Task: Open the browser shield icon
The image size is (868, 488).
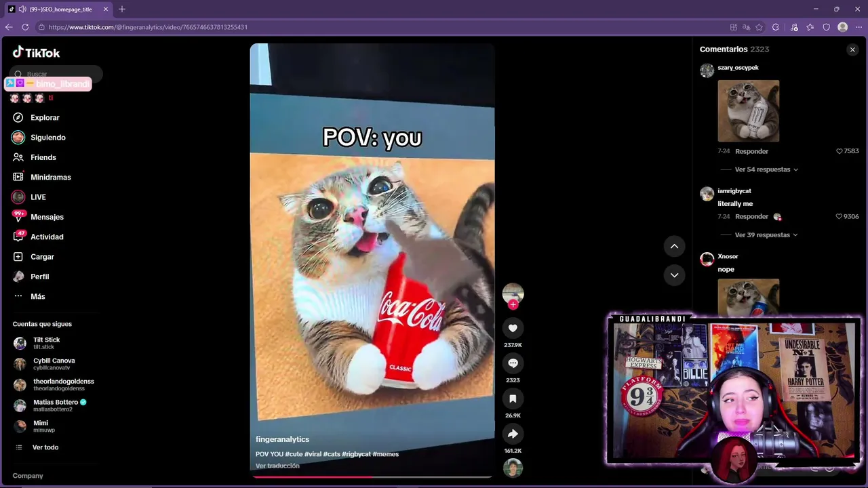Action: coord(827,27)
